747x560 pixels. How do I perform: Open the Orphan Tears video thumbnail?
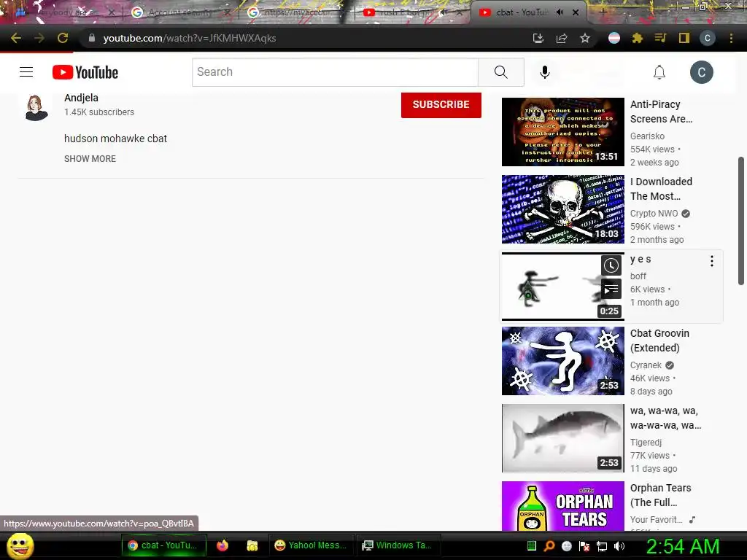[562, 506]
